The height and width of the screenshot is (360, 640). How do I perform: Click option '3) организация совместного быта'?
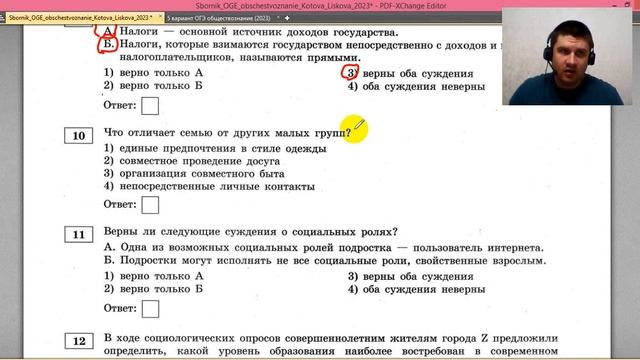[194, 173]
